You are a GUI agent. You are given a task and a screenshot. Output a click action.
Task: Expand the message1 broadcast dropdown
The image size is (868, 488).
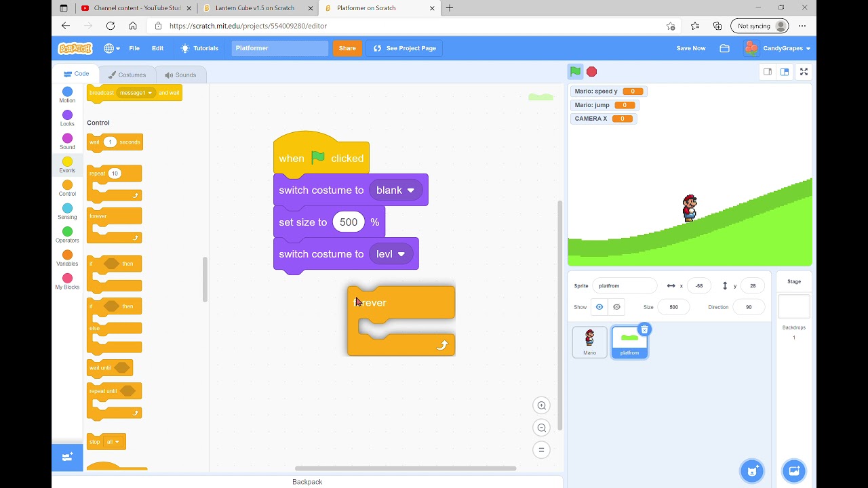pos(136,93)
